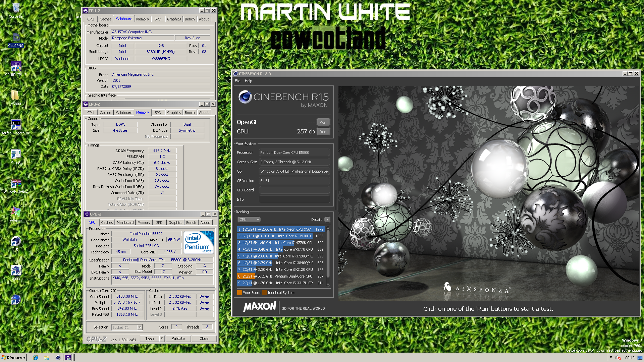Select the i5-3317U ranking row
644x362 pixels.
(281, 283)
